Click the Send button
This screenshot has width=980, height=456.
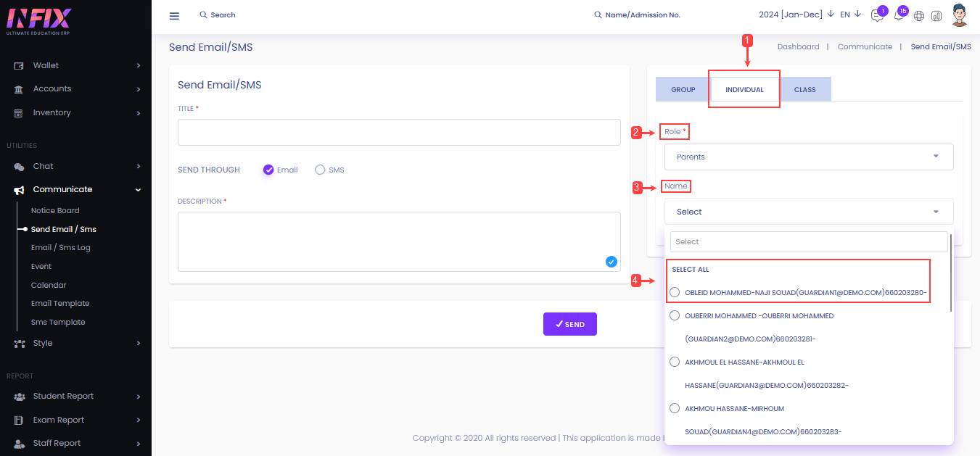tap(570, 324)
